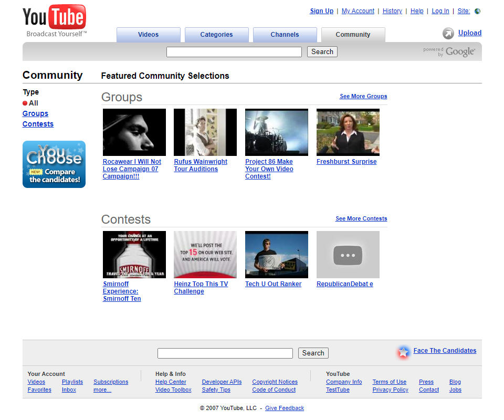504x420 pixels.
Task: Open the Sign Up link
Action: [x=321, y=11]
